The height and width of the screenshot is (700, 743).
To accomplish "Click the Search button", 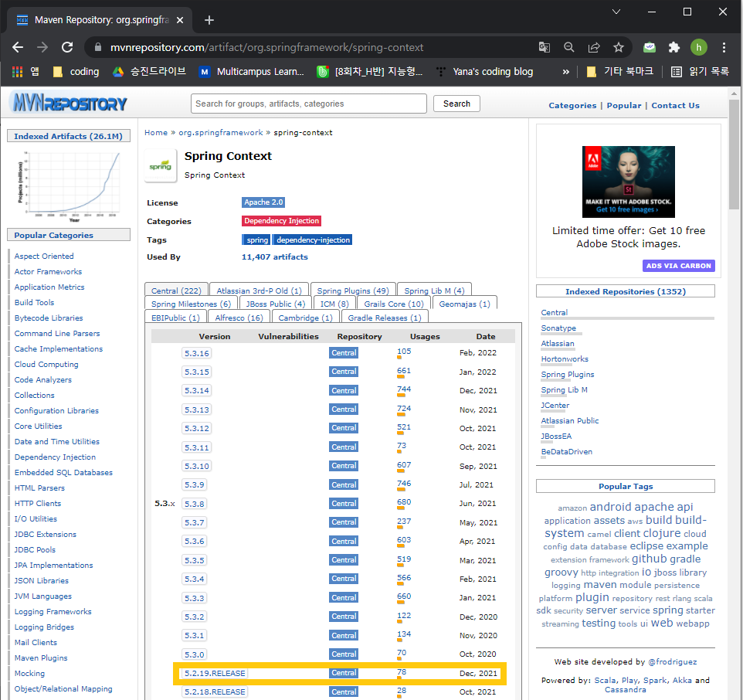I will [x=456, y=104].
